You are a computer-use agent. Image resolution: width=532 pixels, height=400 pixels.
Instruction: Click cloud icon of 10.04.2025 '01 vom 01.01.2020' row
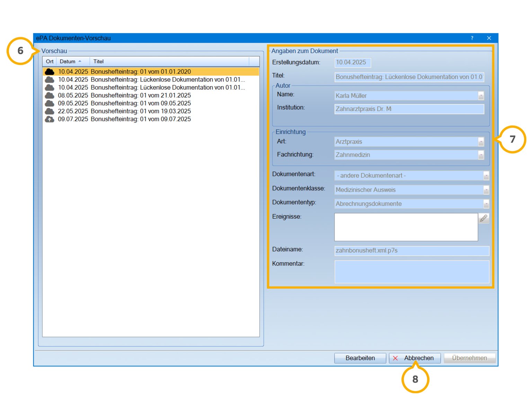(x=50, y=72)
